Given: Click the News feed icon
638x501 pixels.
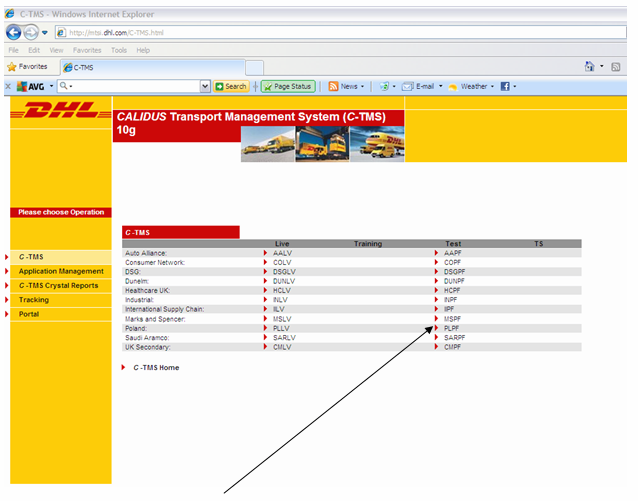Looking at the screenshot, I should tap(333, 86).
